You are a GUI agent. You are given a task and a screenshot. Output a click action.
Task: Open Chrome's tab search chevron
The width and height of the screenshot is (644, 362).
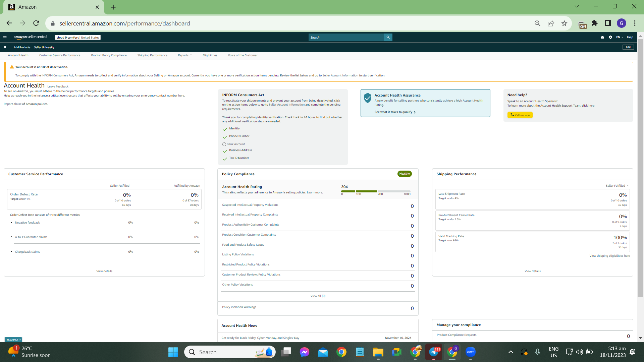point(577,6)
